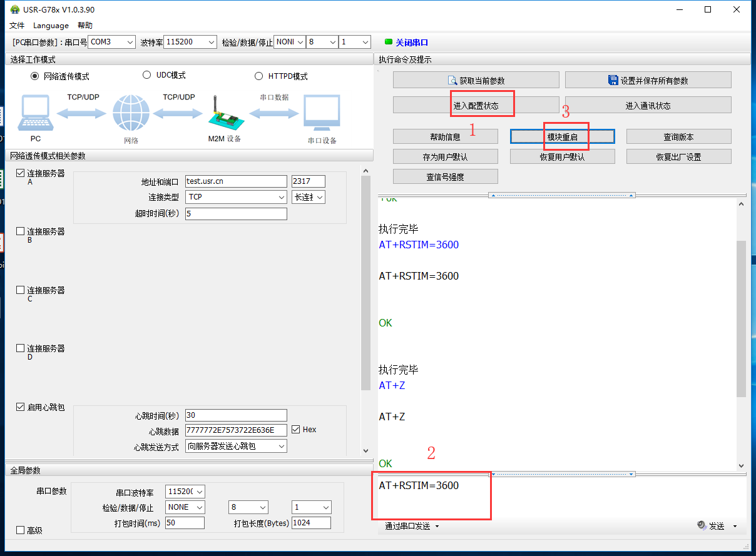Viewport: 756px width, 556px height.
Task: Click the 设置并保存所有参数 save disk icon
Action: click(613, 80)
